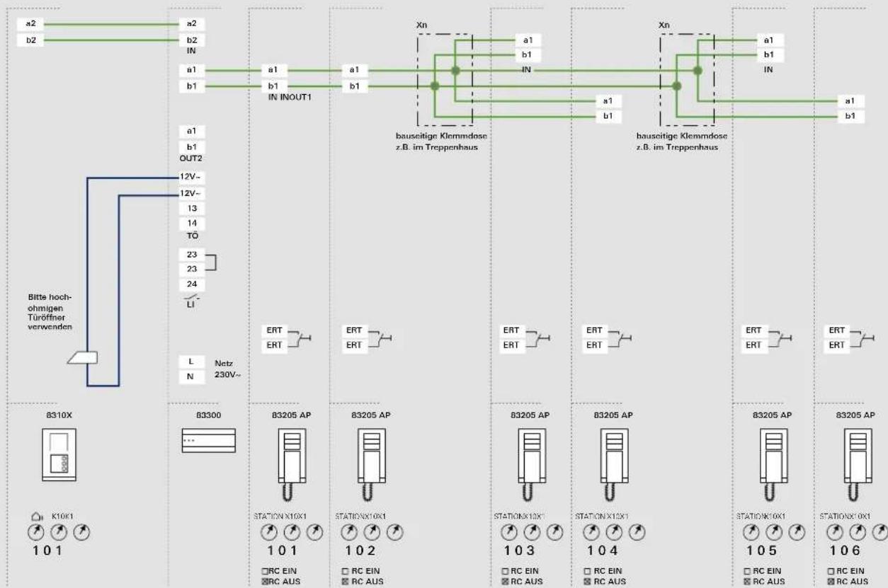Click the 'Bitte hochohmigen Türöffner verwenden' note
The height and width of the screenshot is (588, 888).
click(x=50, y=312)
